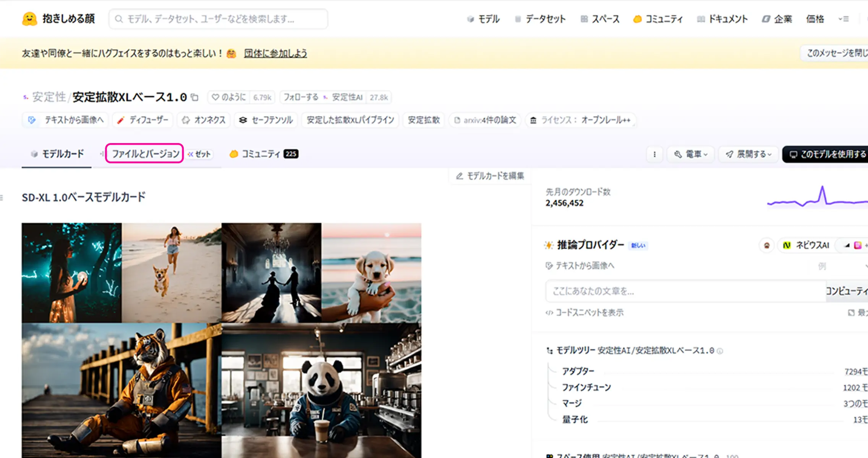Focus the model search input field

click(x=218, y=19)
